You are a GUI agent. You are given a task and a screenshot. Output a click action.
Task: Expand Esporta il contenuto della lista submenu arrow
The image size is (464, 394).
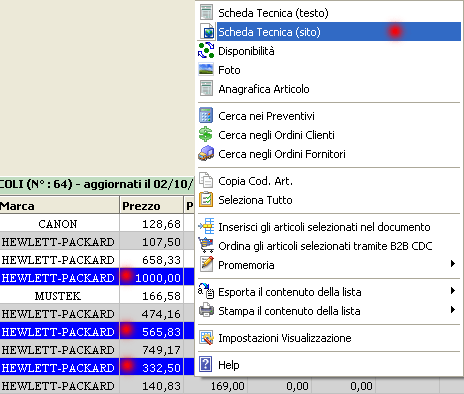click(x=452, y=291)
